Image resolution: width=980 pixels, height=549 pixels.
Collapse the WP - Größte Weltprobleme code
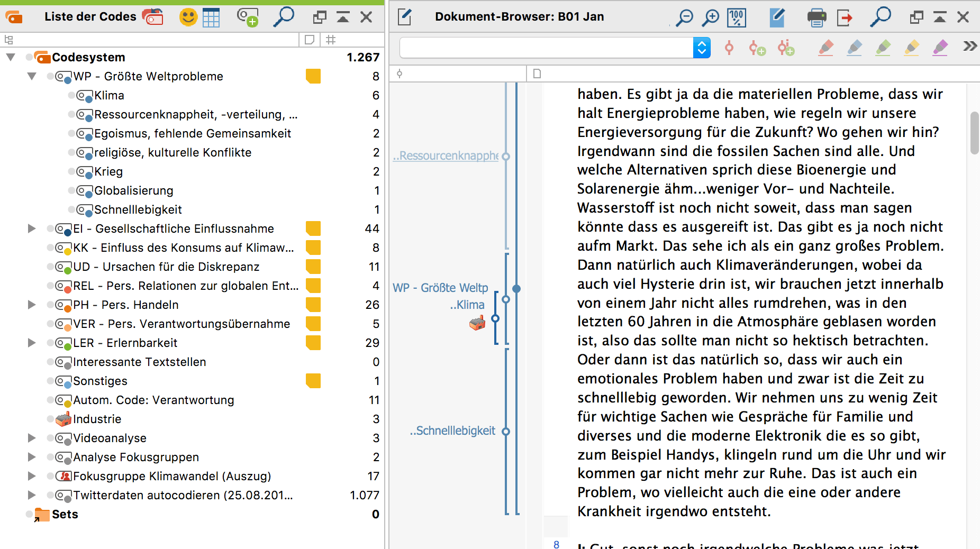coord(32,76)
